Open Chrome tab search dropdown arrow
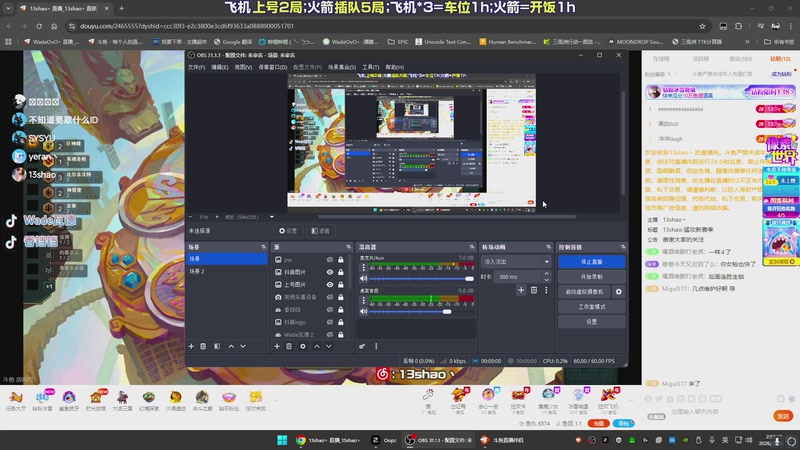 [8, 8]
